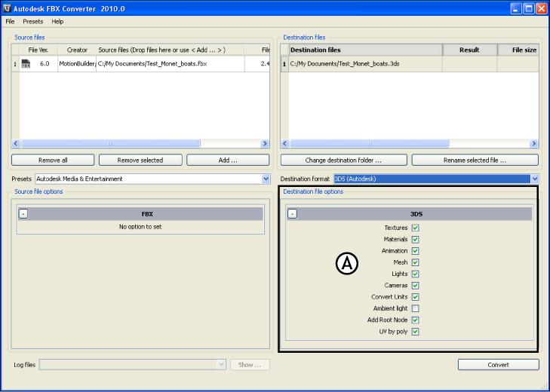This screenshot has height=392, width=550.
Task: Click the Remove all button
Action: (x=53, y=161)
